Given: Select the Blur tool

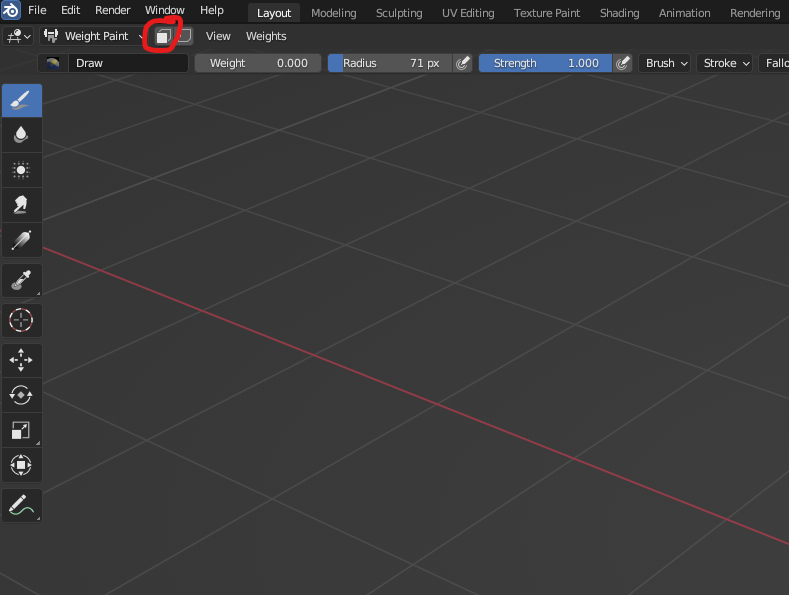Looking at the screenshot, I should pos(22,135).
